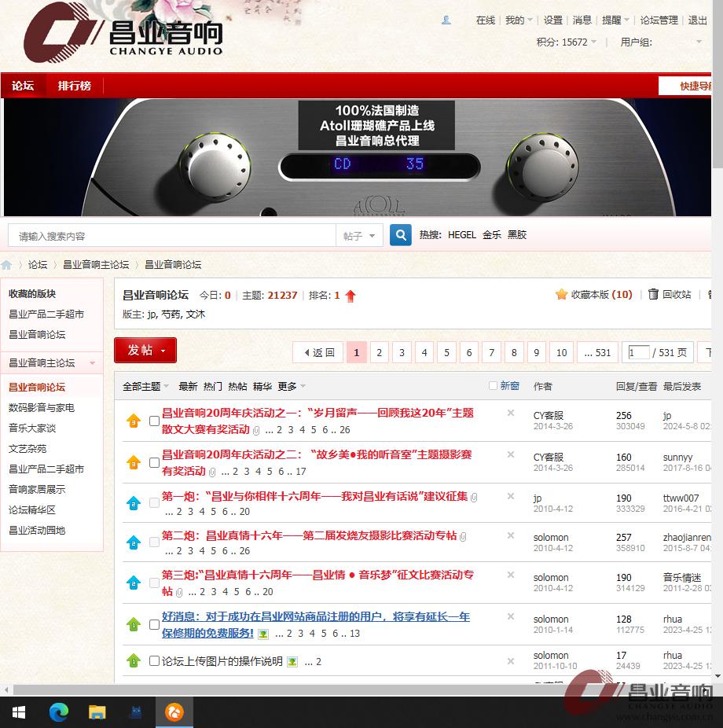Open the 帖子 search type dropdown
Screen dimensions: 723x728
click(x=359, y=236)
